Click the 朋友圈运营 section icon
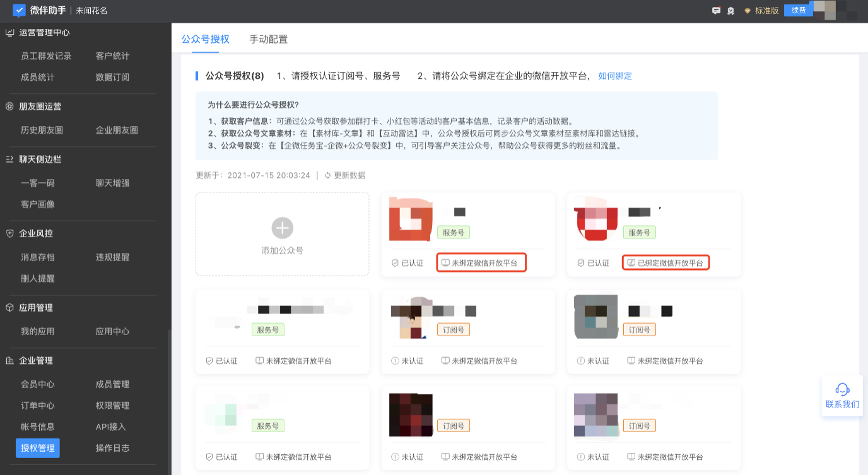The image size is (868, 475). pyautogui.click(x=9, y=107)
